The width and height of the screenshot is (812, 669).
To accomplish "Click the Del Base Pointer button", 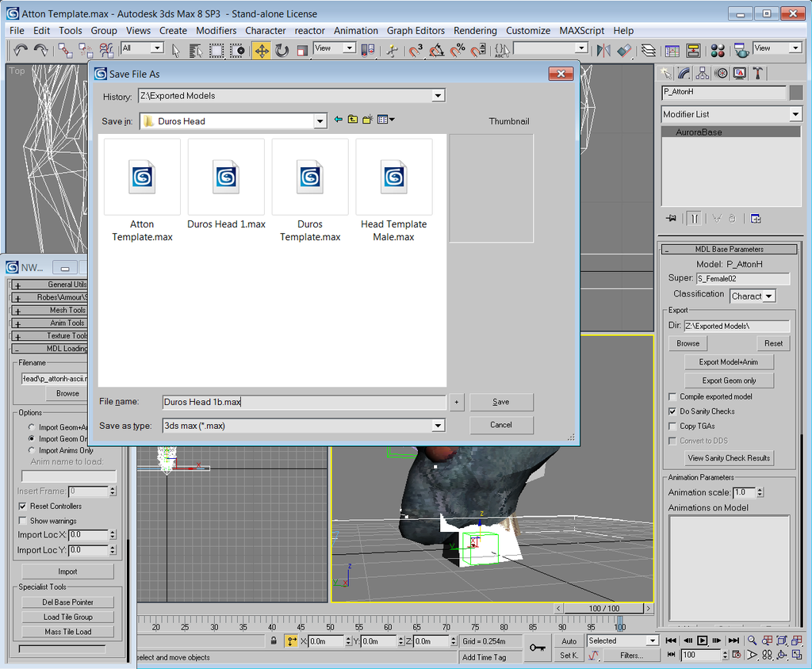I will tap(67, 602).
